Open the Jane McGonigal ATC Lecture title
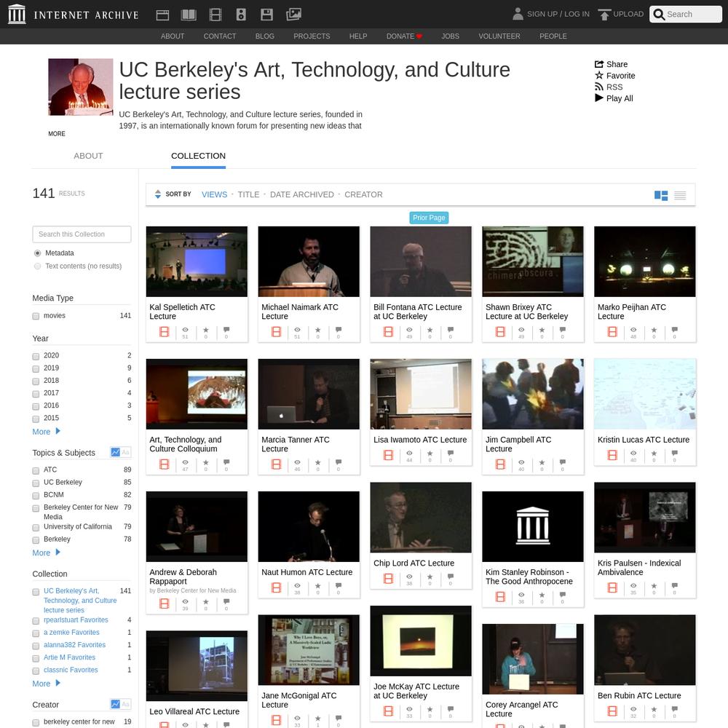This screenshot has width=728, height=728. 299,700
